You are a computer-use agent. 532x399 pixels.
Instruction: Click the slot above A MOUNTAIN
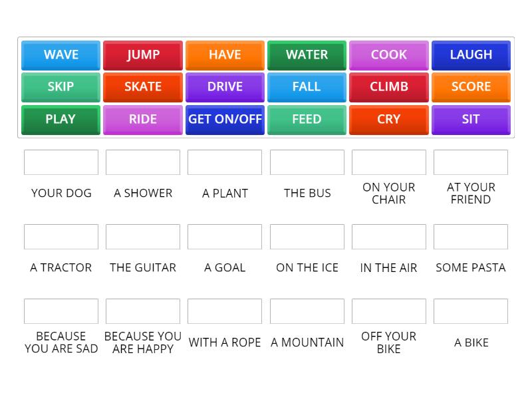tap(307, 311)
